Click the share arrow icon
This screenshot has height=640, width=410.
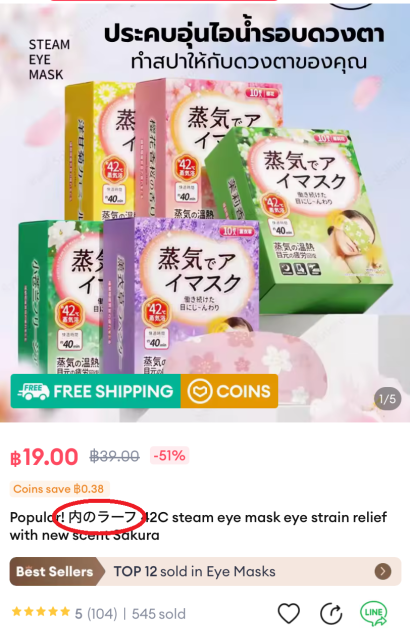click(331, 613)
